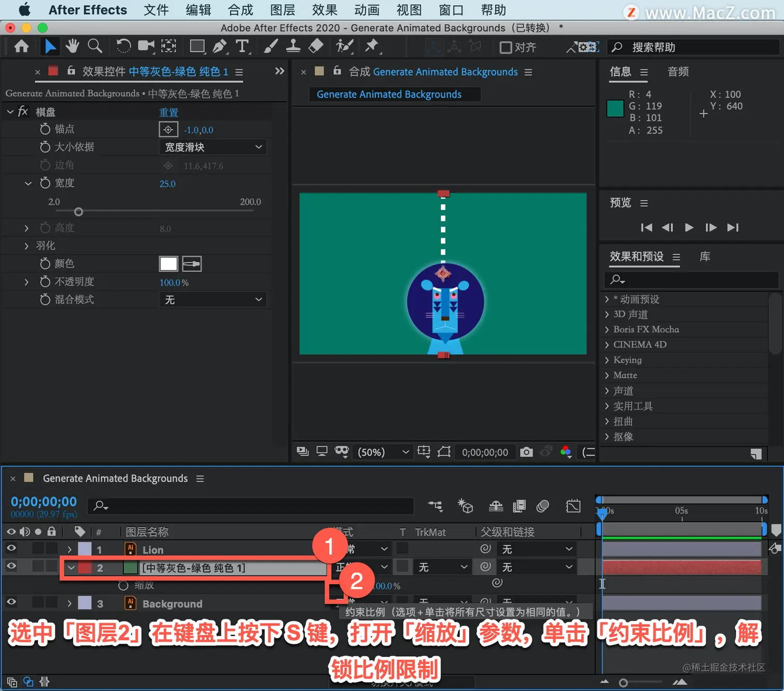Viewport: 784px width, 691px height.
Task: Select the Clone Stamp tool
Action: coord(293,47)
